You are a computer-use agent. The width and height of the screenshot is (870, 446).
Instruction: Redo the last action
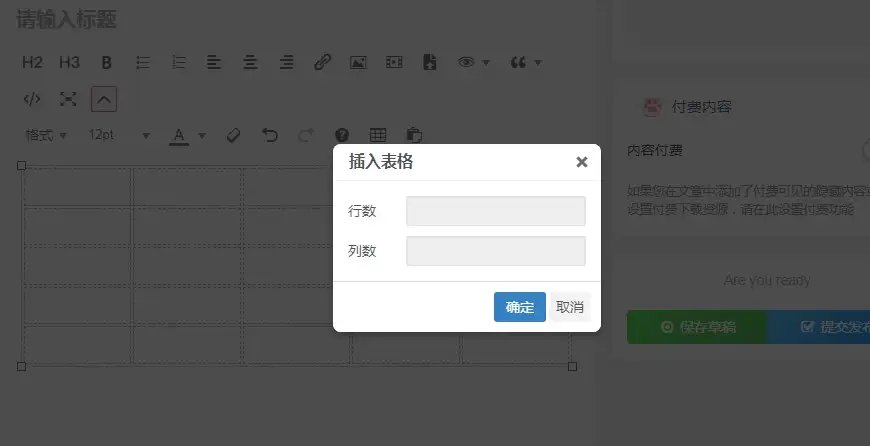[x=306, y=135]
